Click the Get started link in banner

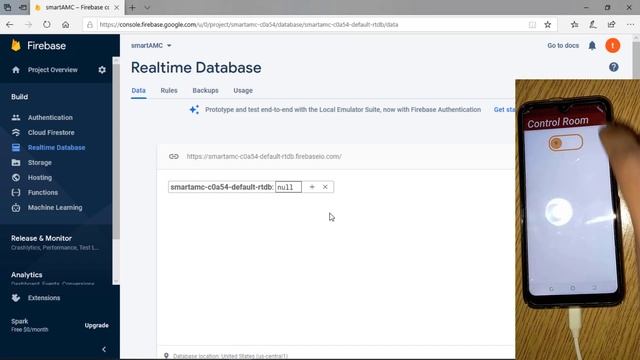[504, 110]
